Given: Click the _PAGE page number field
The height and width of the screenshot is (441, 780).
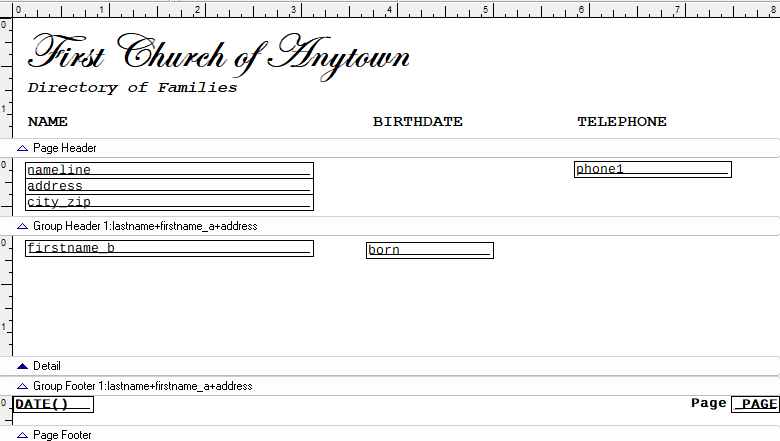Looking at the screenshot, I should point(755,404).
